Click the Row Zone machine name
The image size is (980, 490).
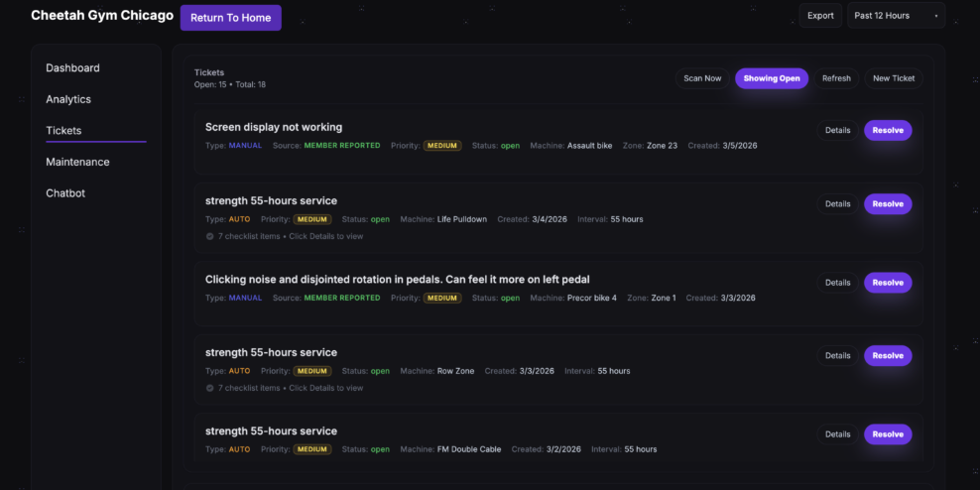coord(455,371)
